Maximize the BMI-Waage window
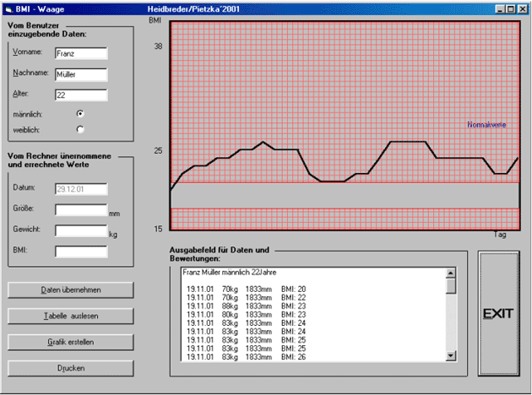 (x=512, y=7)
